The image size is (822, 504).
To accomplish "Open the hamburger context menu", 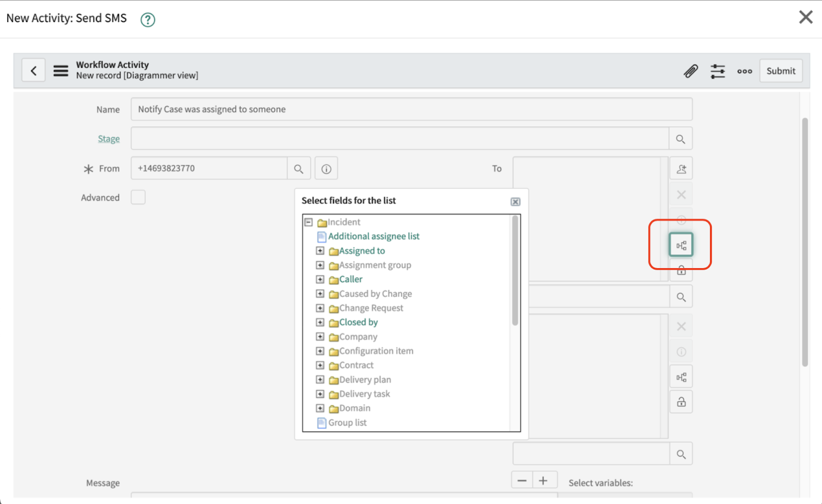I will (61, 70).
